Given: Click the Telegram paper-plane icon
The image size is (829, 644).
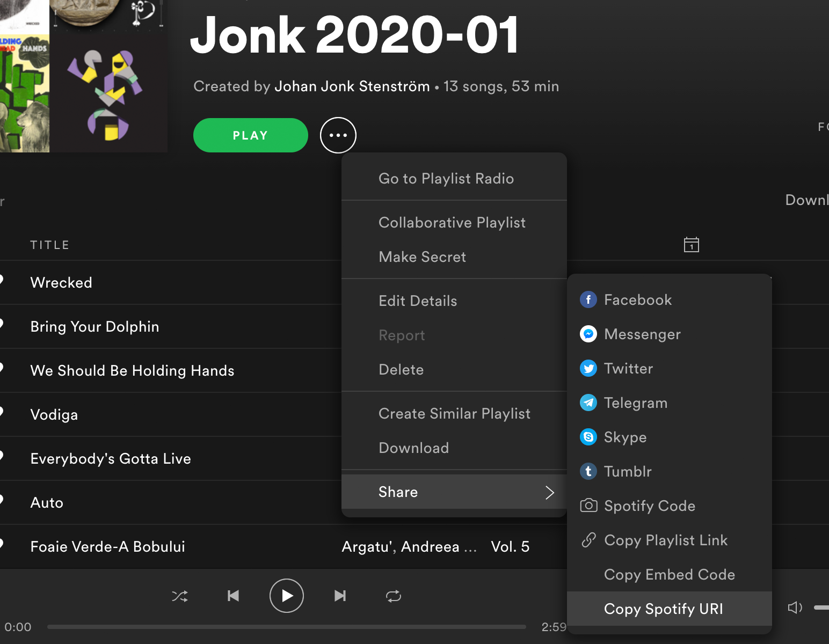Looking at the screenshot, I should tap(588, 402).
